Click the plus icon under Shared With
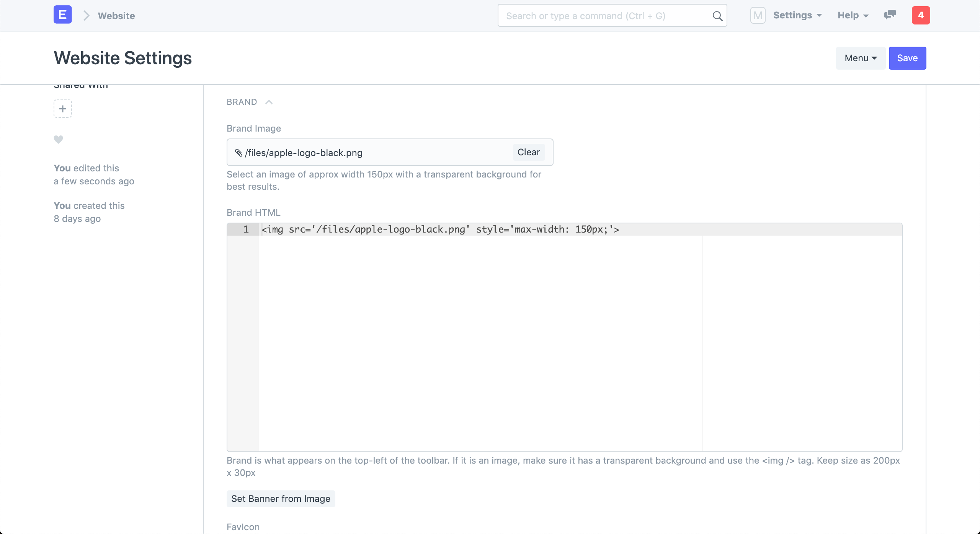 tap(63, 109)
